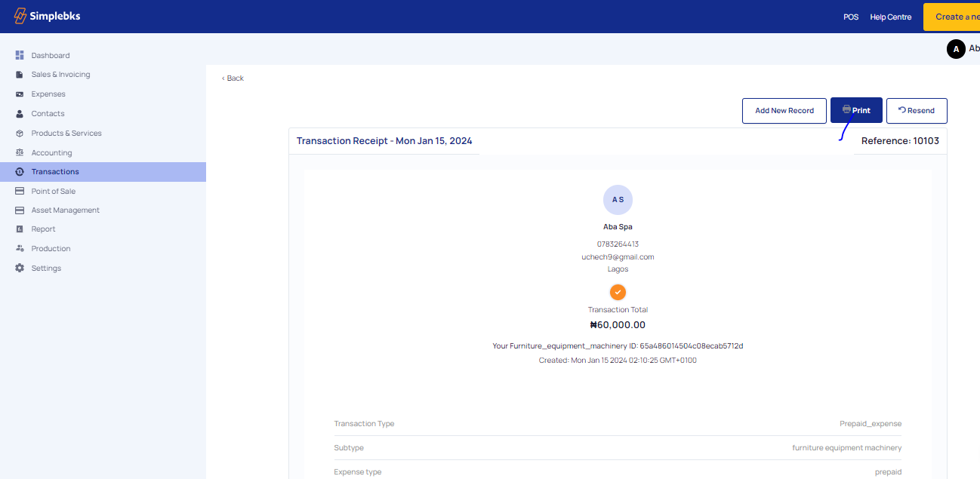
Task: Click the Contacts person icon
Action: click(20, 114)
